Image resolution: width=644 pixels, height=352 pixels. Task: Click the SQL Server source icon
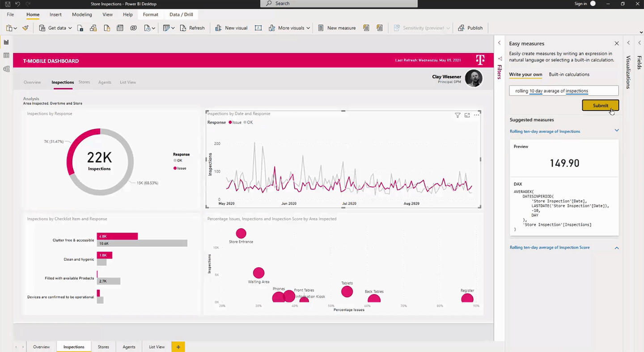tap(106, 28)
